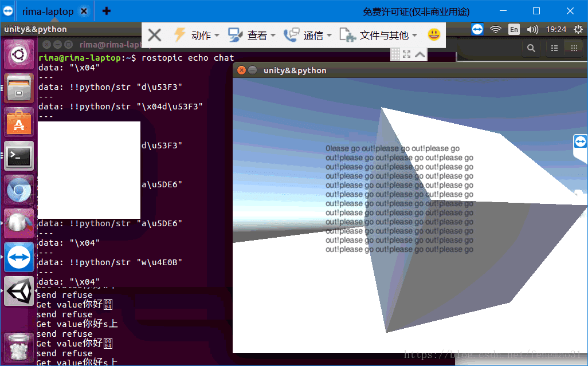The width and height of the screenshot is (588, 366).
Task: Open a new TeamViewer session tab with plus
Action: (106, 11)
